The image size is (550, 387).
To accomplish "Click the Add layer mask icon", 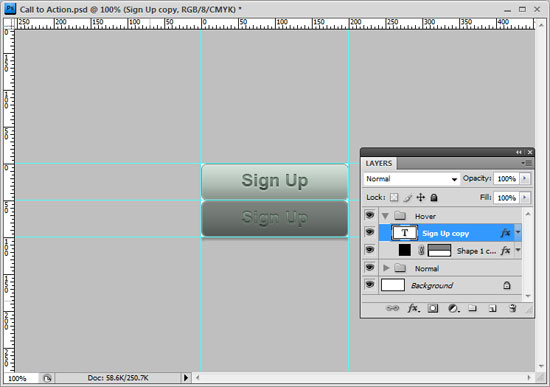I will click(433, 308).
